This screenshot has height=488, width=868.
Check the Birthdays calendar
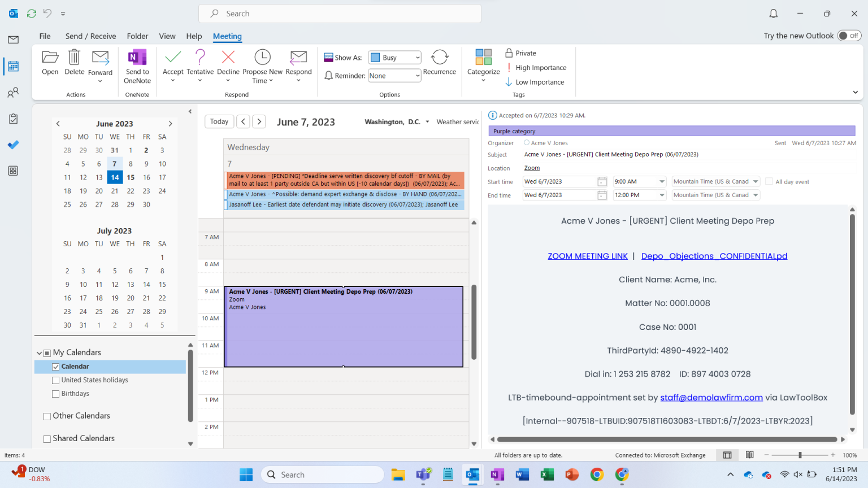click(x=55, y=393)
